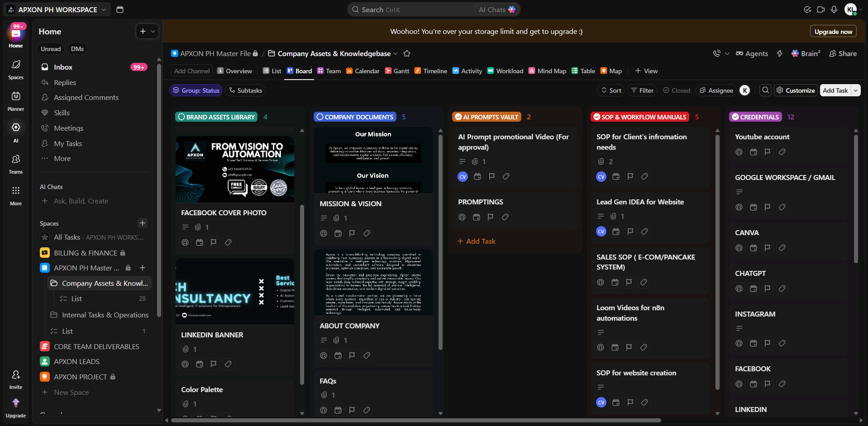Viewport: 868px width, 426px height.
Task: Click the horizontal board scrollbar
Action: tap(415, 420)
